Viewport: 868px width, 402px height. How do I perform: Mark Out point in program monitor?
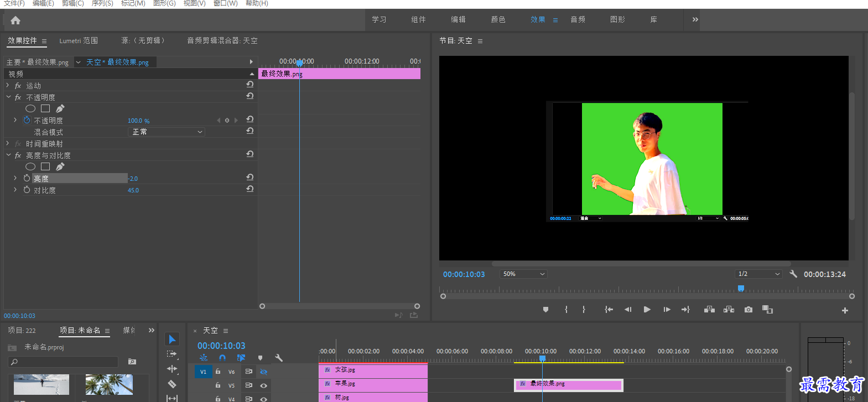point(584,310)
